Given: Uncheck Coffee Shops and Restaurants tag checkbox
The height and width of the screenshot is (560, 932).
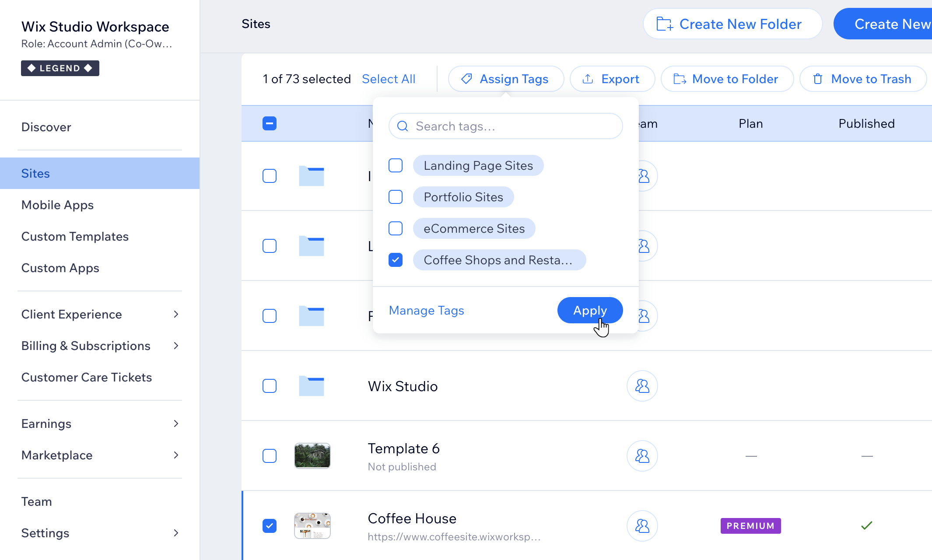Looking at the screenshot, I should [396, 260].
